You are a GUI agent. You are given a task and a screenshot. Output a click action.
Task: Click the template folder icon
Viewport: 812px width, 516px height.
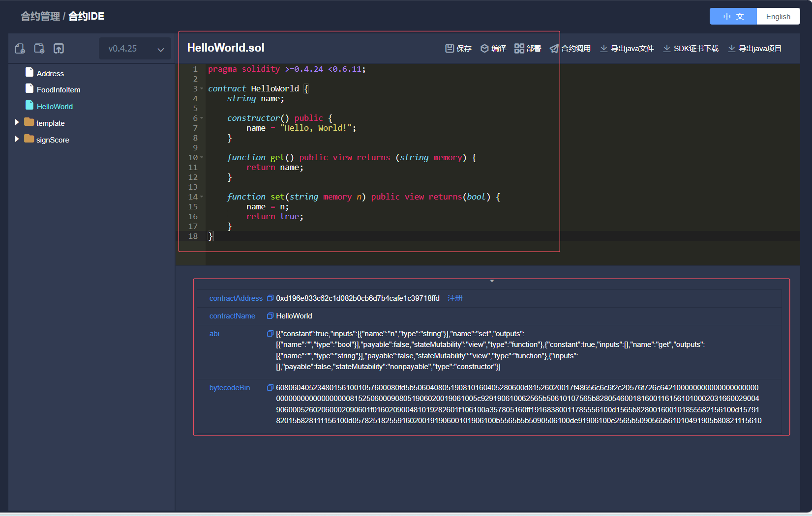(x=29, y=122)
